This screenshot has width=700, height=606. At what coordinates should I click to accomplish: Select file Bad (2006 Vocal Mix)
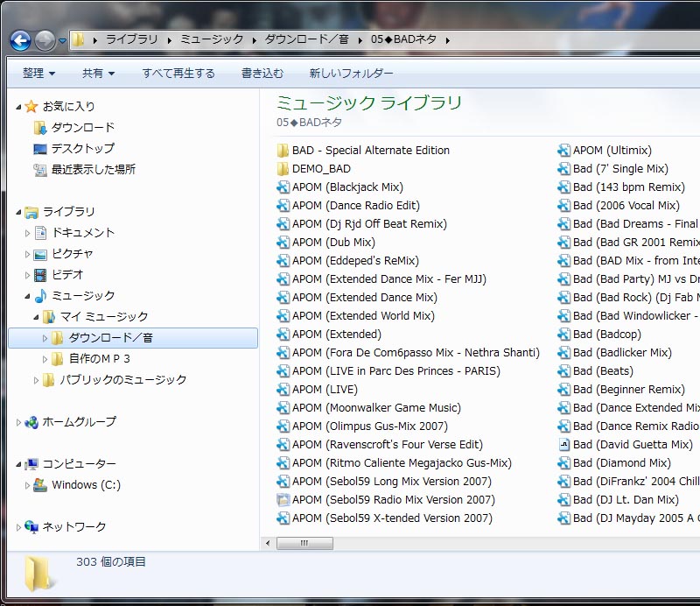tap(626, 206)
